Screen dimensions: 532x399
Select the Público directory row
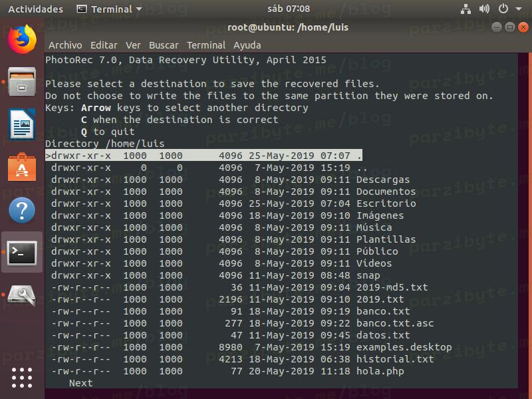click(225, 251)
